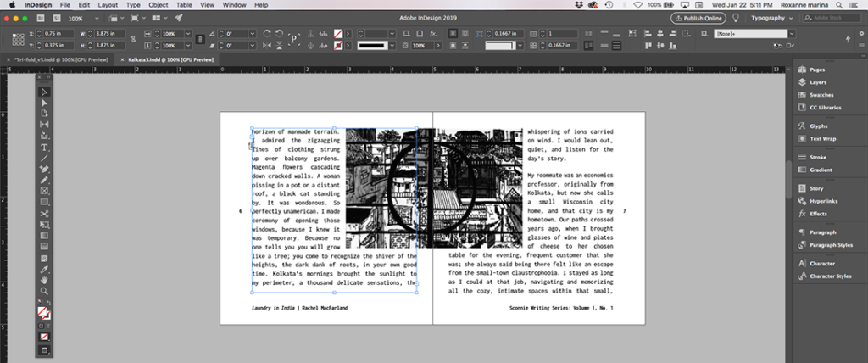The height and width of the screenshot is (363, 868).
Task: Open Adobe Bridge with Br icon
Action: (x=42, y=19)
